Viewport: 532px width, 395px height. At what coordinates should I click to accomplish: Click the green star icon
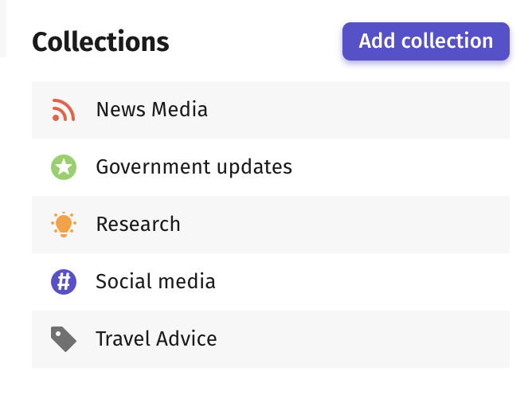[64, 167]
